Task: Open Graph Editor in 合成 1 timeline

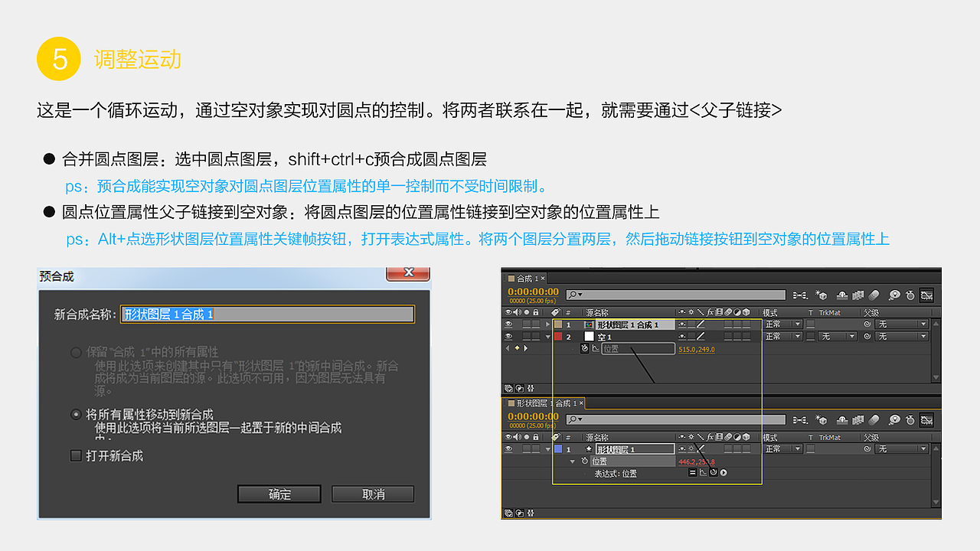Action: click(x=926, y=295)
